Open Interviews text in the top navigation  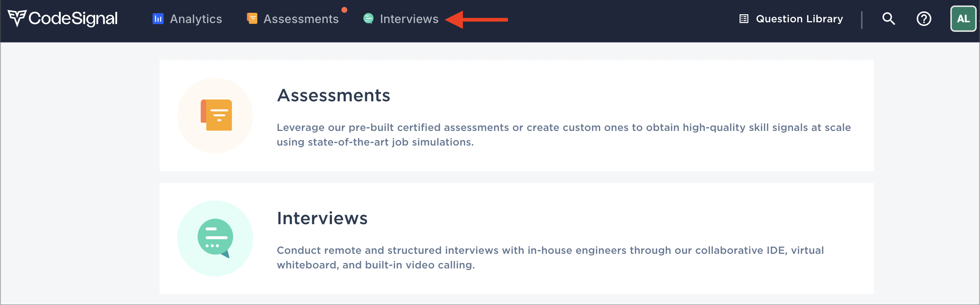(409, 19)
